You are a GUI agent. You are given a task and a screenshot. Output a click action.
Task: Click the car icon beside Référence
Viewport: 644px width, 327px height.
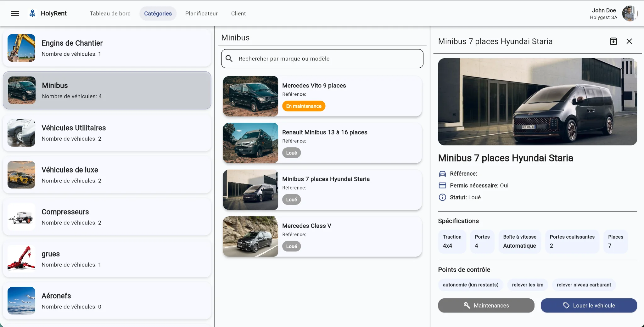(x=442, y=174)
